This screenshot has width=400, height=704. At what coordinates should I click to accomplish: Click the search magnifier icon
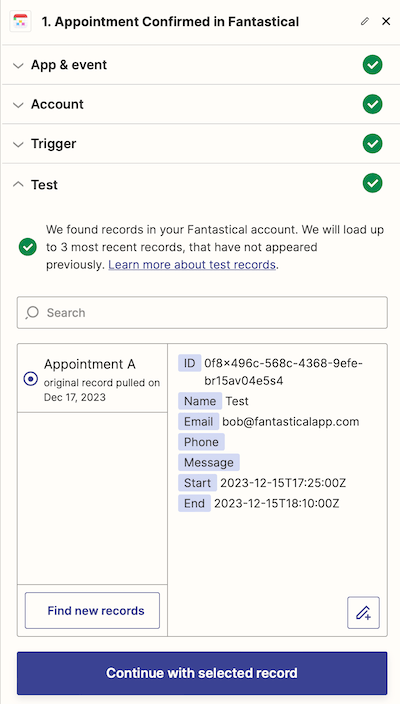[x=32, y=312]
